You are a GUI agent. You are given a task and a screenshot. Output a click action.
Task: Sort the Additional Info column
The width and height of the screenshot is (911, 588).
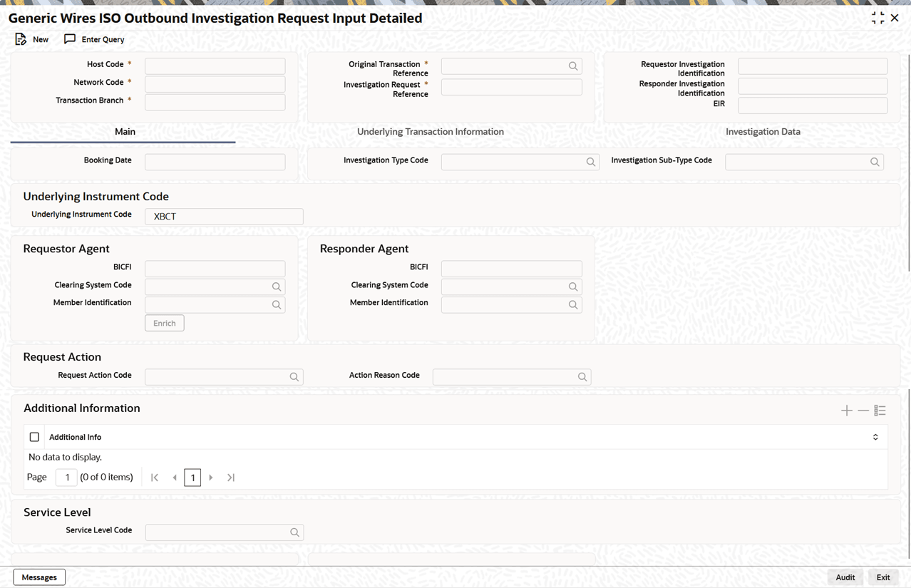point(875,437)
